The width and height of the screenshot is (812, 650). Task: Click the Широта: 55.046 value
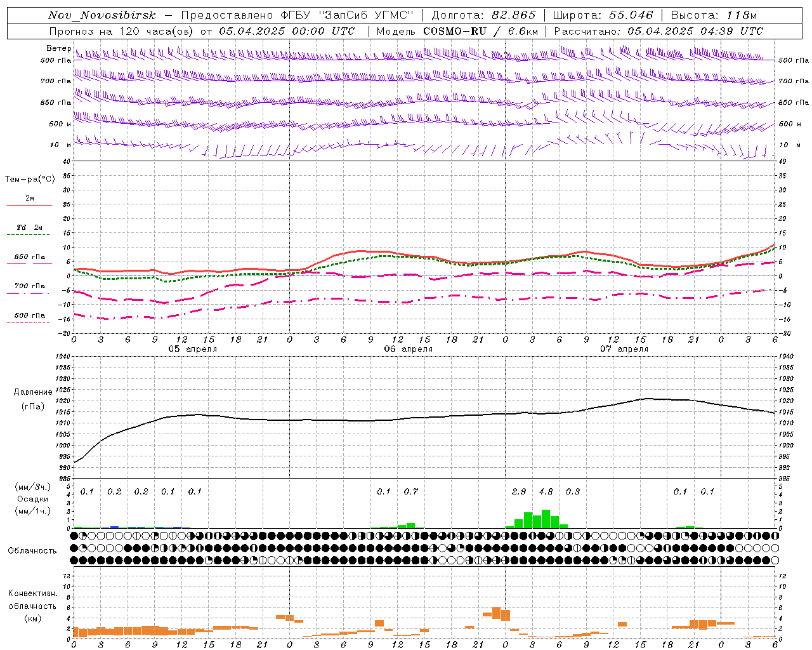pos(603,15)
